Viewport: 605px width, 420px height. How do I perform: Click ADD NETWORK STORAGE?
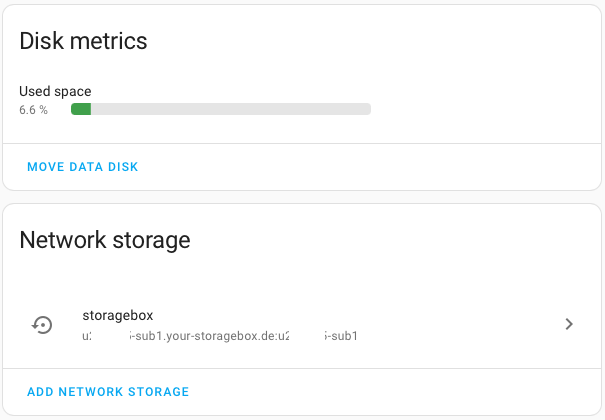click(x=108, y=392)
